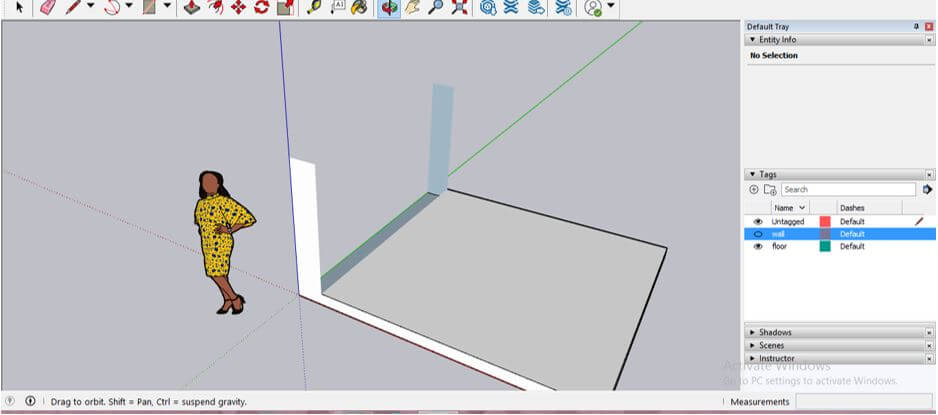Screen dimensions: 938x415
Task: Select the wall tag row
Action: click(840, 234)
